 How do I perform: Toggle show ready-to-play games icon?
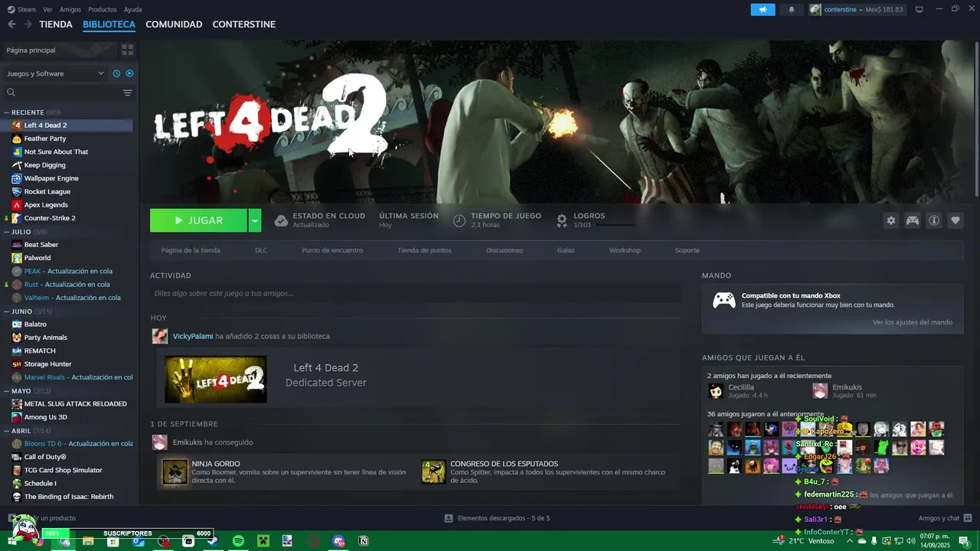click(129, 73)
